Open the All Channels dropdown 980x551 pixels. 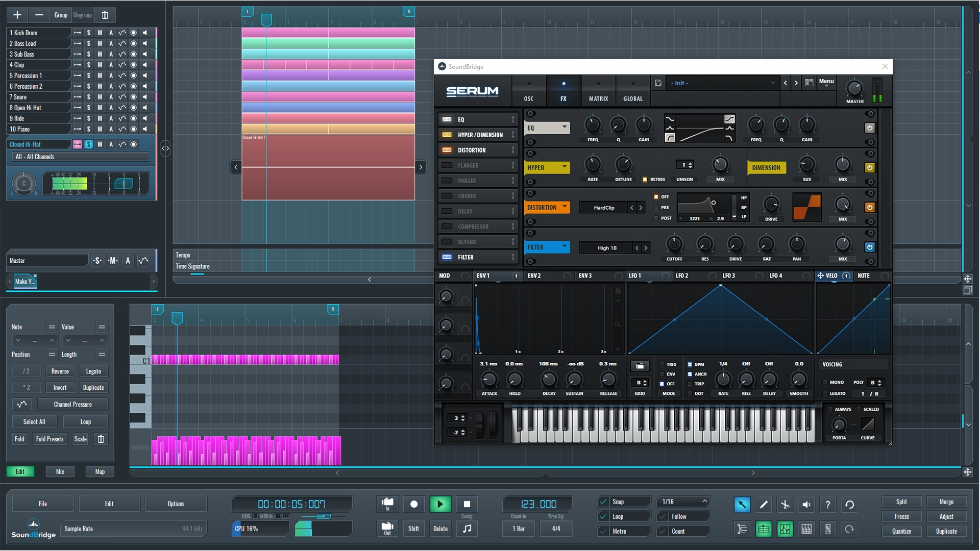coord(81,157)
